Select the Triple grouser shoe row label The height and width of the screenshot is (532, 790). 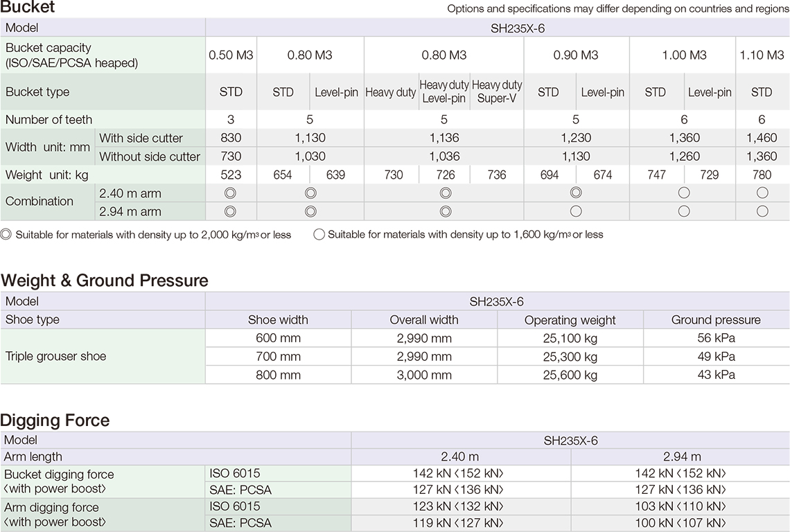pos(55,357)
